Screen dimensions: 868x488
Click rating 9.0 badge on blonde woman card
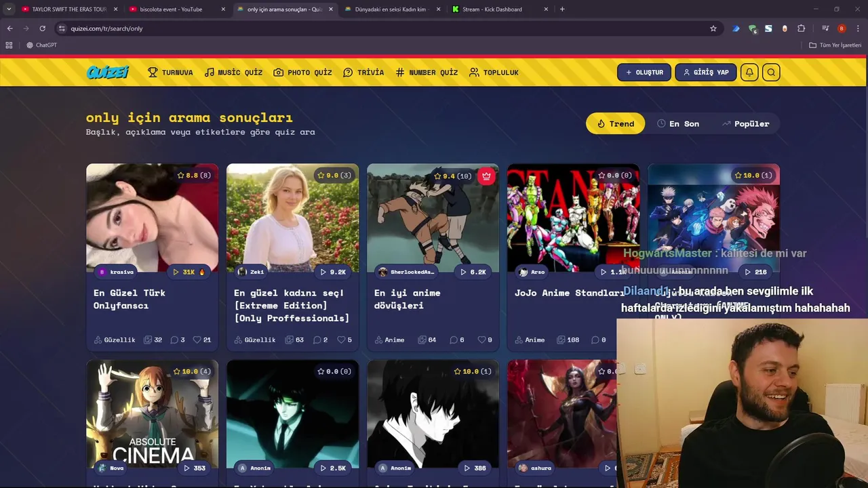pyautogui.click(x=334, y=176)
